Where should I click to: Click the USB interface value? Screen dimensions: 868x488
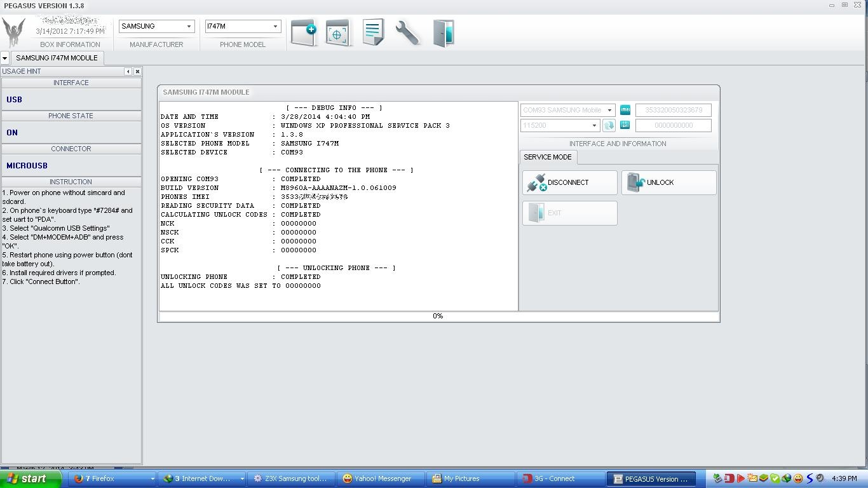click(14, 100)
